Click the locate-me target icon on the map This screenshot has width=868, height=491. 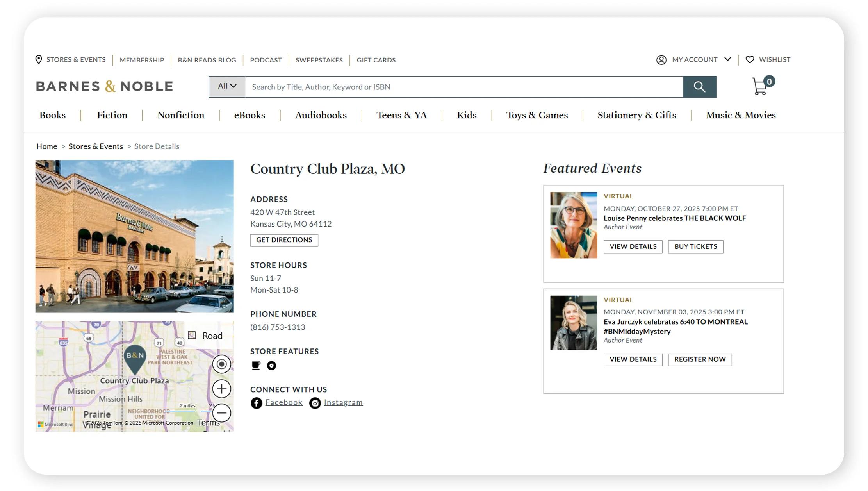(221, 364)
